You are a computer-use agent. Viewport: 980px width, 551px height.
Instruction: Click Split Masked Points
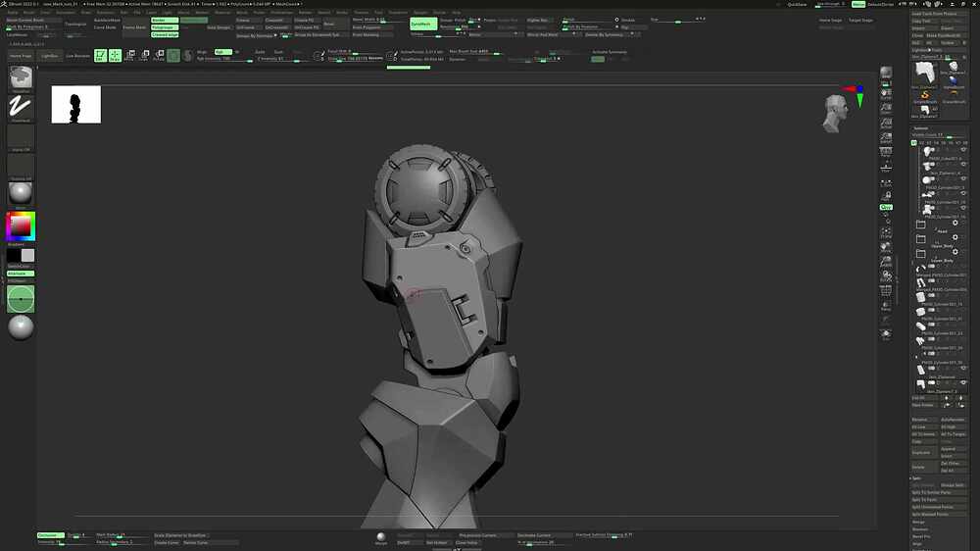click(939, 514)
